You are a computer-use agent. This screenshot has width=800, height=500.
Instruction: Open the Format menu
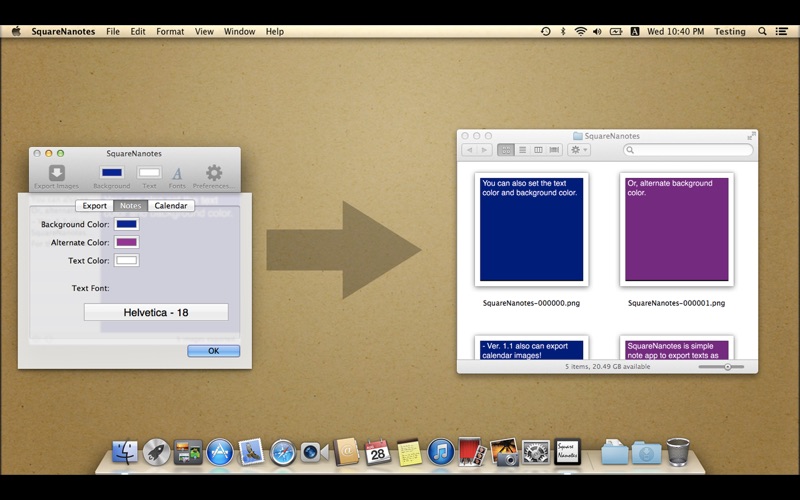click(170, 31)
